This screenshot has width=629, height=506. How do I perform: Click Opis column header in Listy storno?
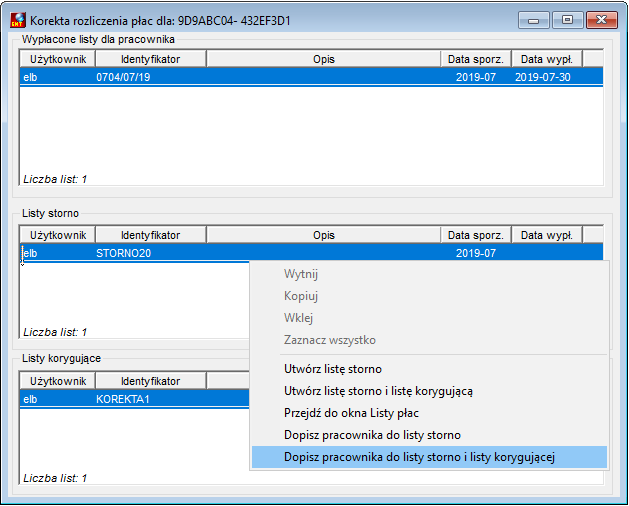click(324, 235)
